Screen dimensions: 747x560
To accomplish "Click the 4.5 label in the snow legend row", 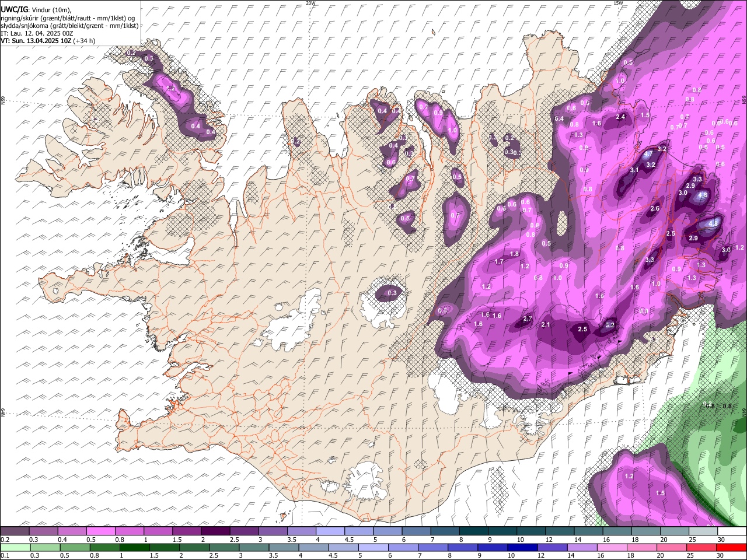I will click(349, 540).
